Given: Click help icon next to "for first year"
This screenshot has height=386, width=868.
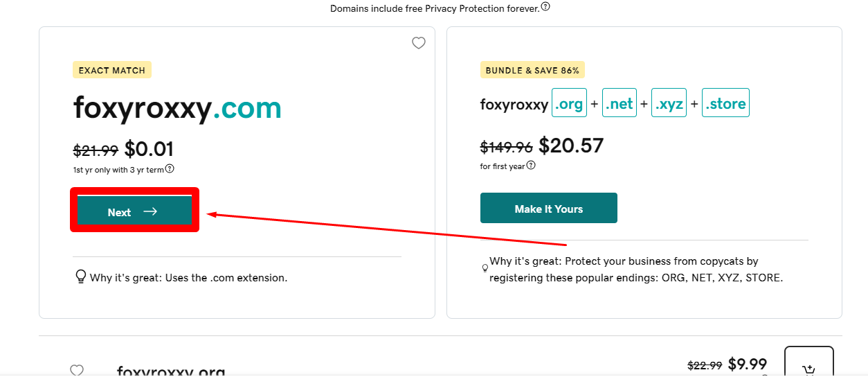Looking at the screenshot, I should [x=531, y=166].
